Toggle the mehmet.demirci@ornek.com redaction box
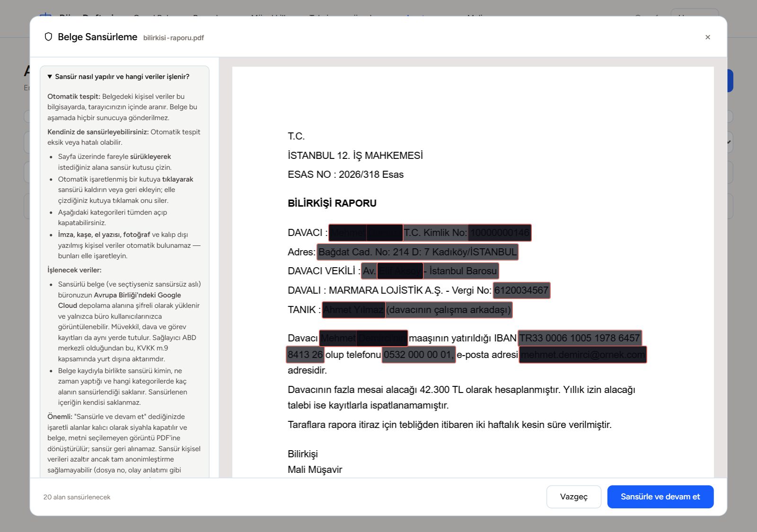The width and height of the screenshot is (757, 532). (583, 355)
